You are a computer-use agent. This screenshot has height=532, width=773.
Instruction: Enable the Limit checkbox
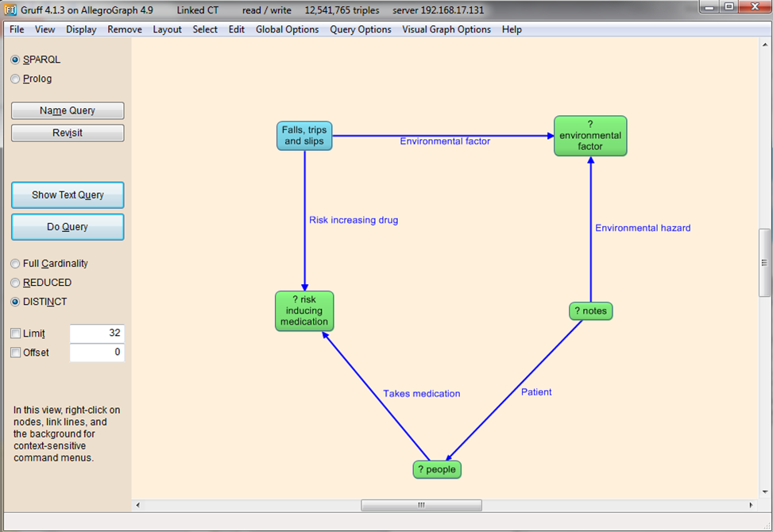tap(16, 333)
